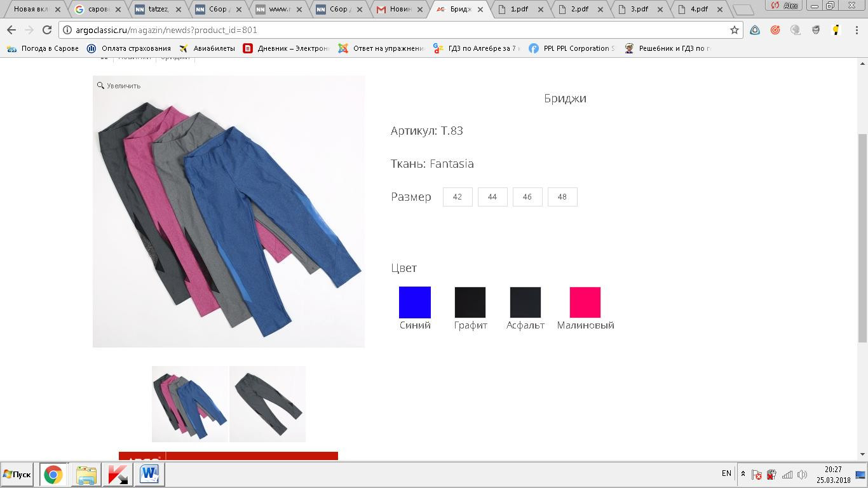The height and width of the screenshot is (488, 868).
Task: Click the Alex profile button in title bar
Action: 785,5
